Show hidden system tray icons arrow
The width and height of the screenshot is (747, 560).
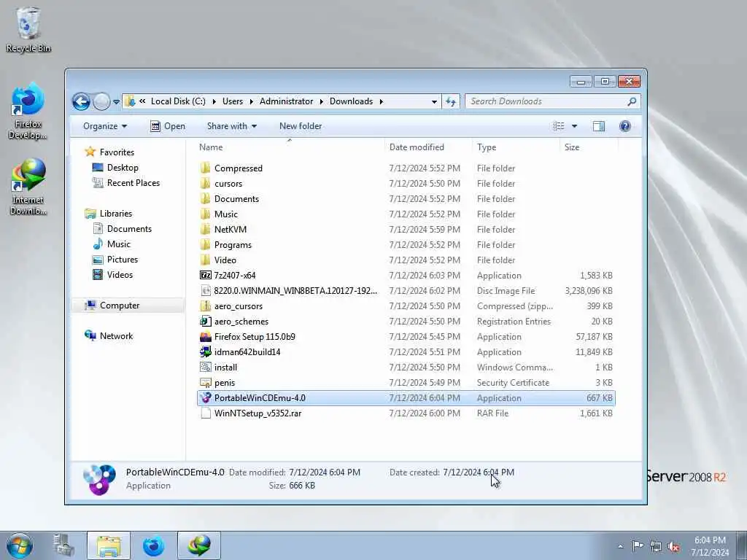620,546
